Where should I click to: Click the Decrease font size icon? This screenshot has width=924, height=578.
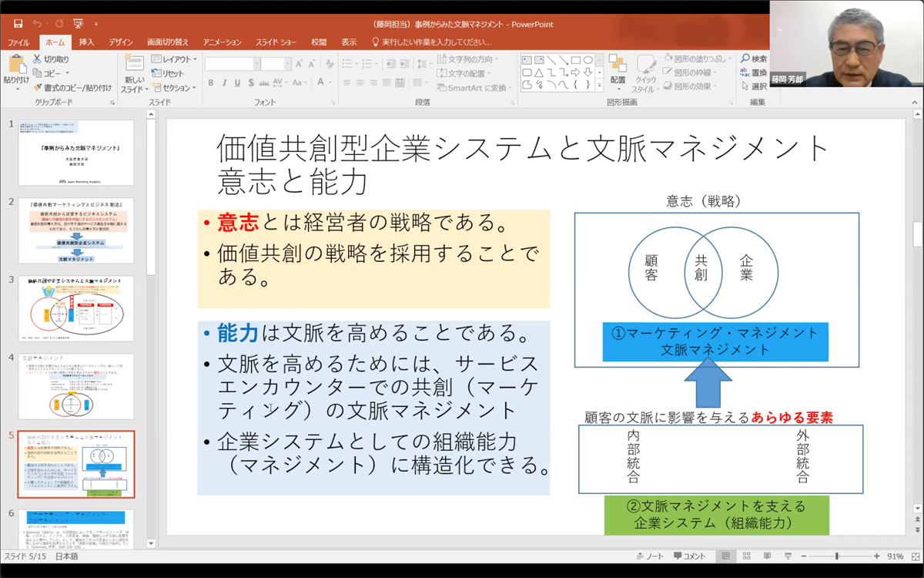point(312,64)
